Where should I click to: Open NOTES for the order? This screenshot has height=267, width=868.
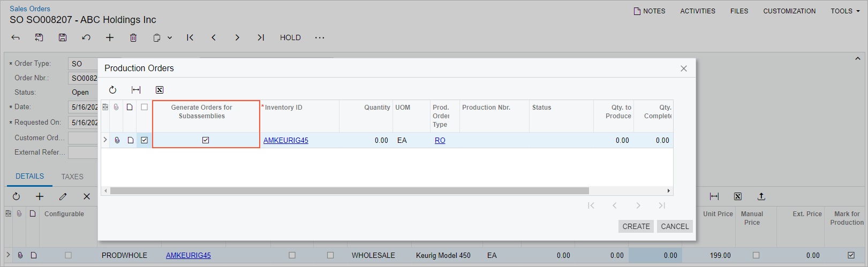(x=650, y=11)
